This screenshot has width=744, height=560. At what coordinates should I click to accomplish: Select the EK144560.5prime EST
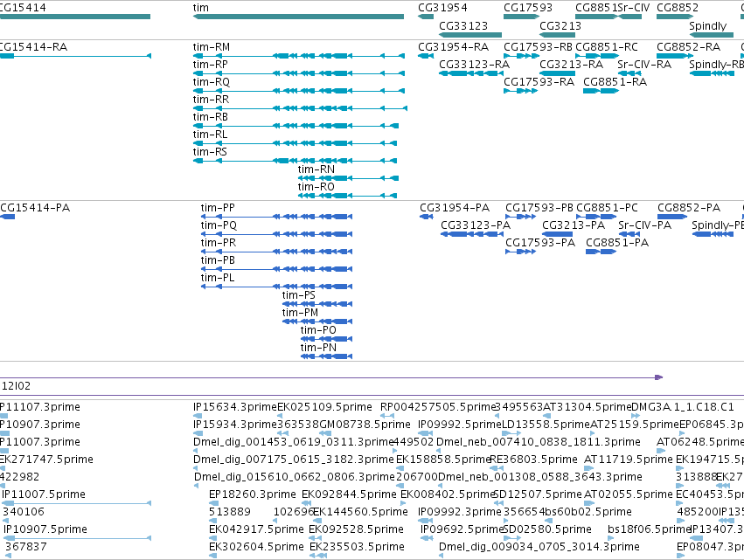click(317, 521)
